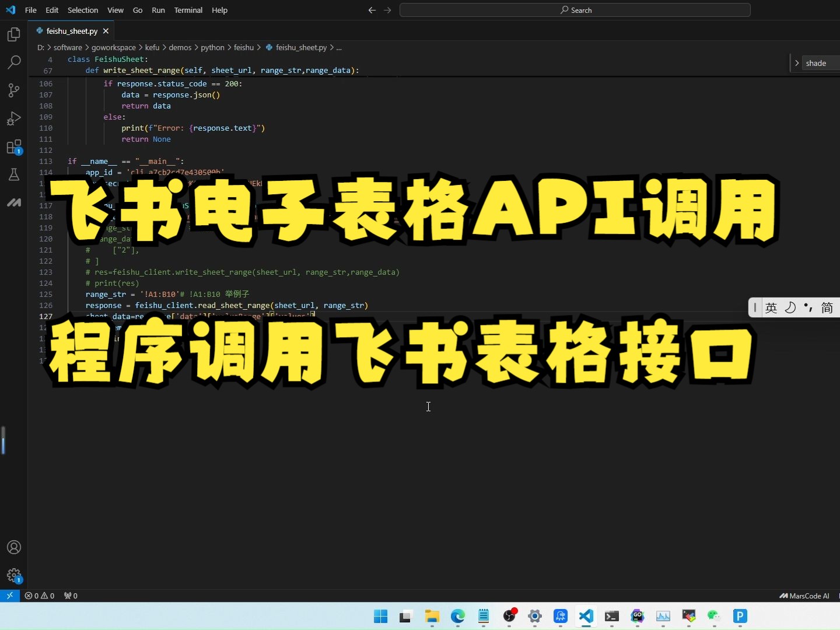Go back using the navigation arrow
Screen dimensions: 840x630
[x=372, y=10]
